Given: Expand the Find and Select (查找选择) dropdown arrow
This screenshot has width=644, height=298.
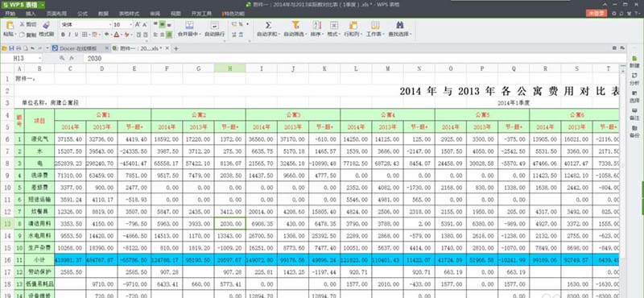Looking at the screenshot, I should 411,34.
